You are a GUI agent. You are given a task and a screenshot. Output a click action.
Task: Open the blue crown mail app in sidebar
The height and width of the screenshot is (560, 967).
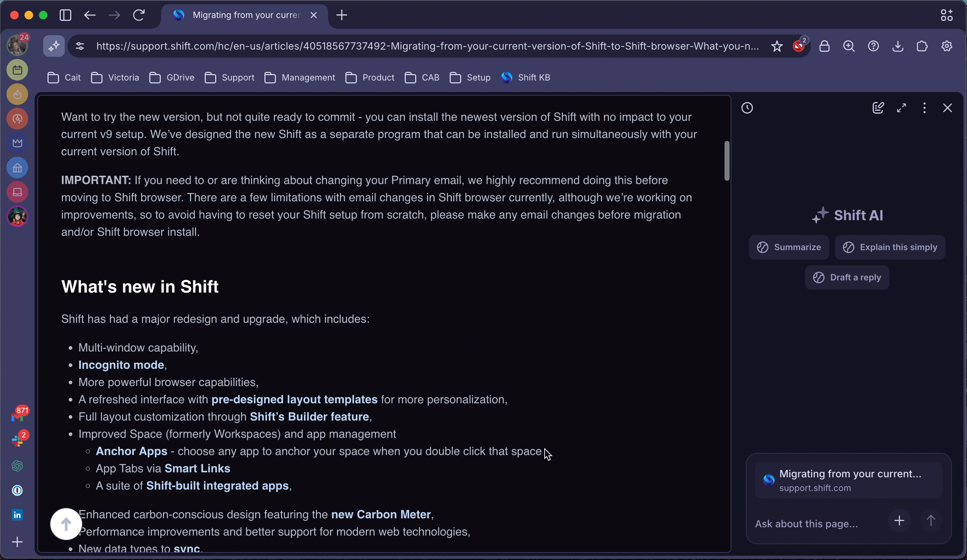17,143
